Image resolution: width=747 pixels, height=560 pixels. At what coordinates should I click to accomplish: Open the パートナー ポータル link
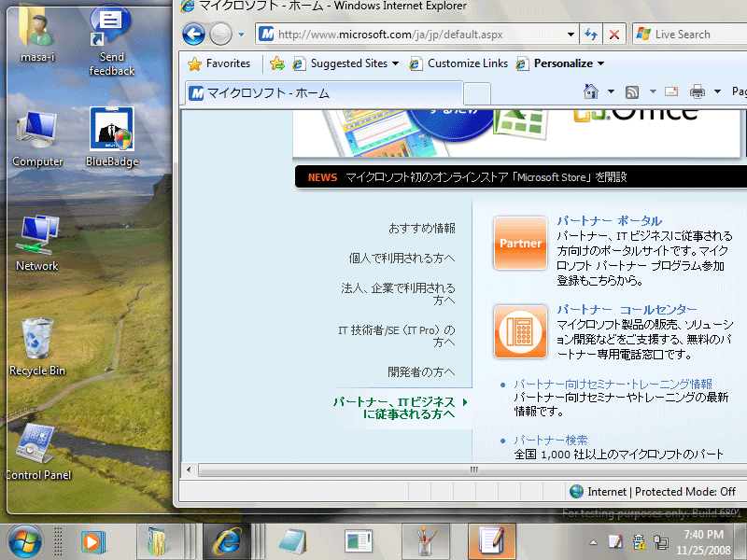610,220
